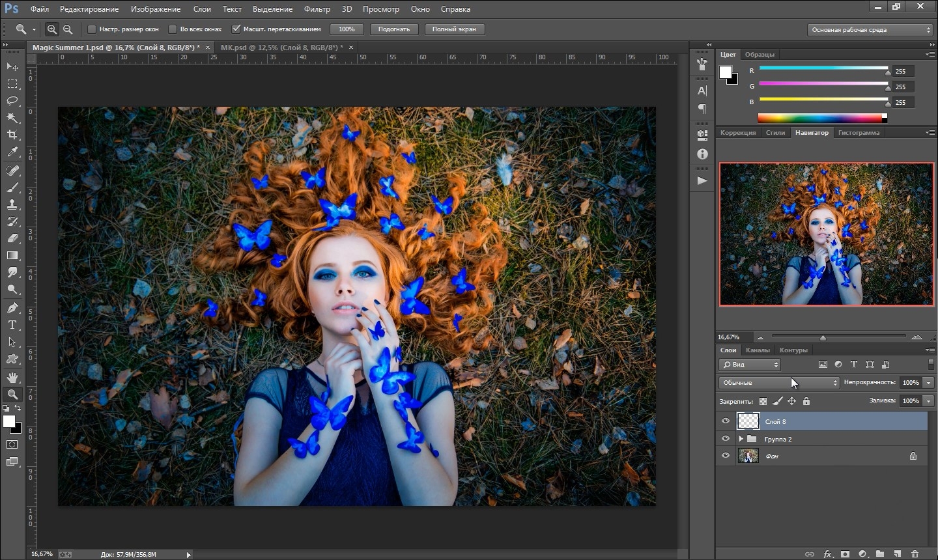
Task: Toggle Quick Mask mode
Action: (12, 445)
